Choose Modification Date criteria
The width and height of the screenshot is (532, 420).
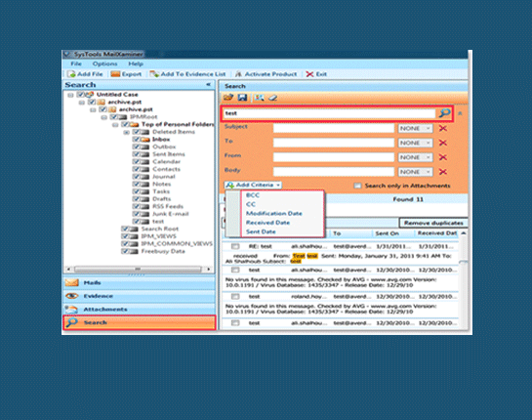[x=274, y=214]
